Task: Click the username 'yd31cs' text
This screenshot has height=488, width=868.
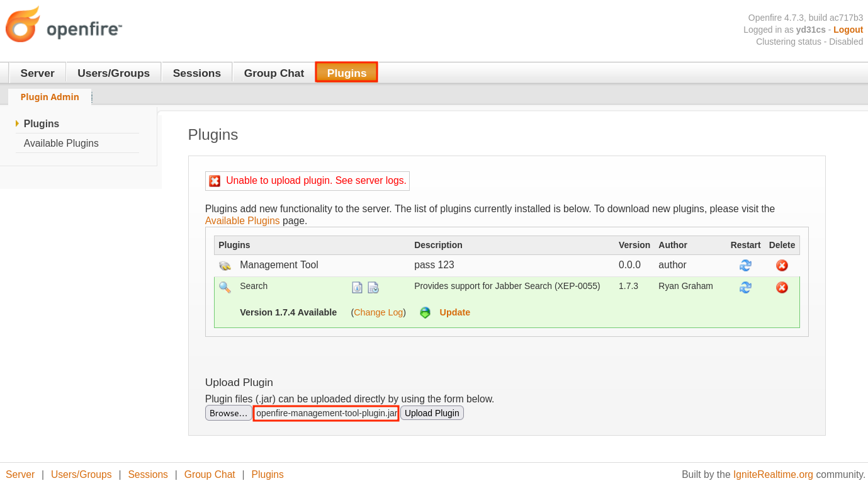Action: coord(811,30)
